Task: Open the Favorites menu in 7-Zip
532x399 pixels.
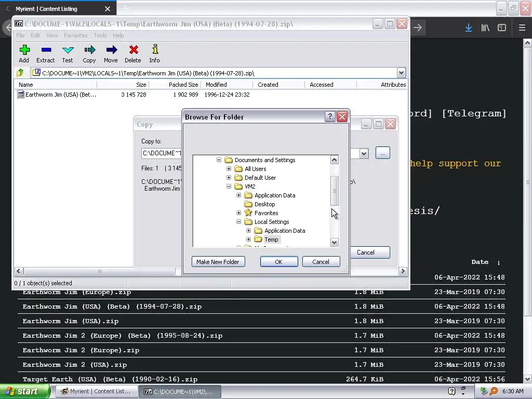Action: (x=76, y=35)
